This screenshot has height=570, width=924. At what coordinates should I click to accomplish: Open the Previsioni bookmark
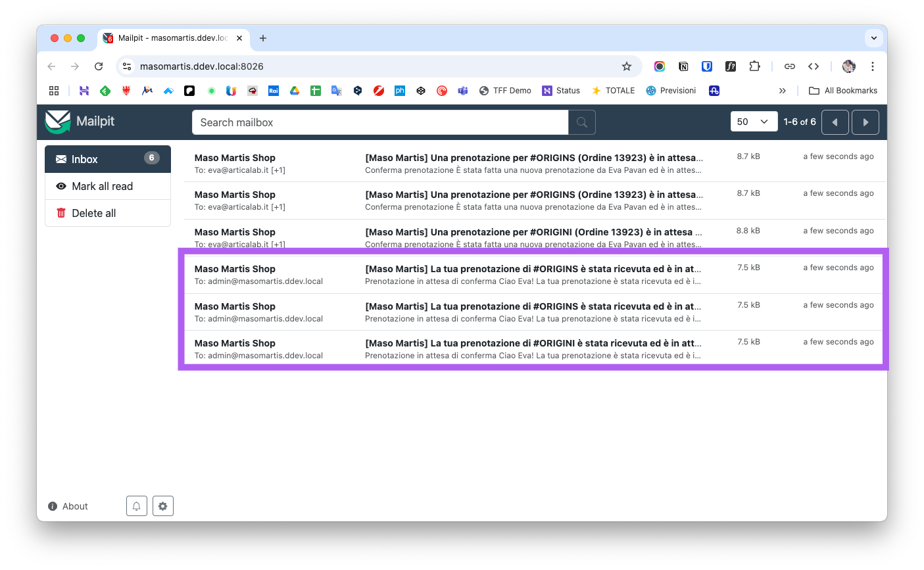click(671, 91)
